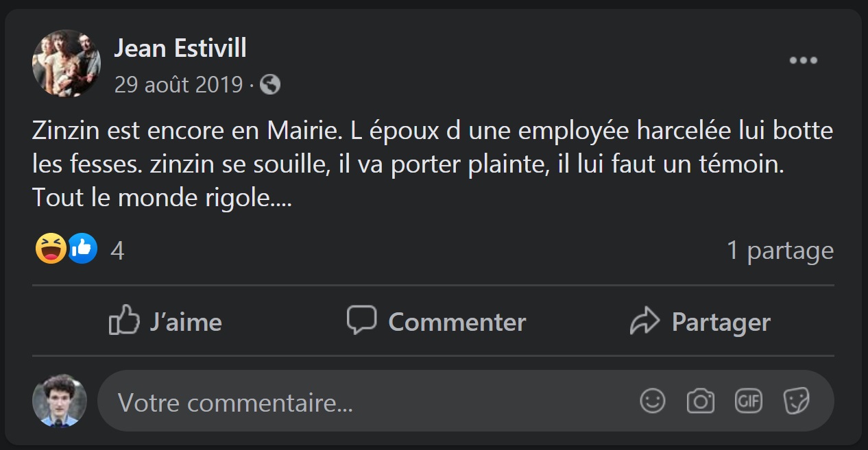Open the post via the 29 août 2019 date
Screen dimensions: 868x450
coord(178,85)
